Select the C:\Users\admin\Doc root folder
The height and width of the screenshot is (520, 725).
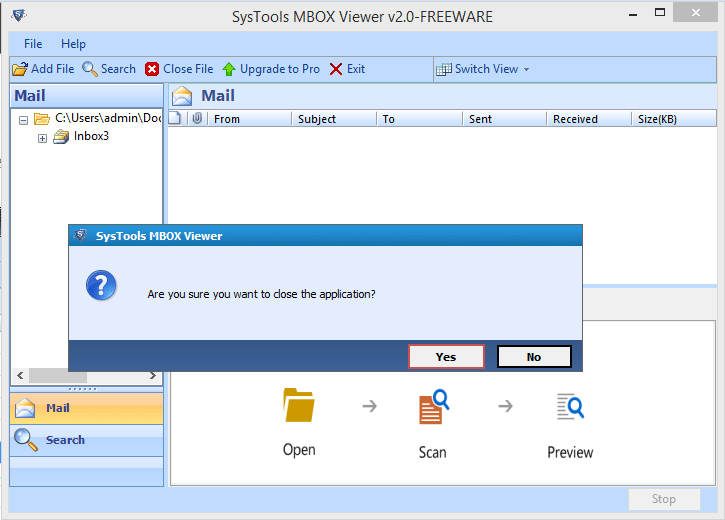pyautogui.click(x=108, y=118)
